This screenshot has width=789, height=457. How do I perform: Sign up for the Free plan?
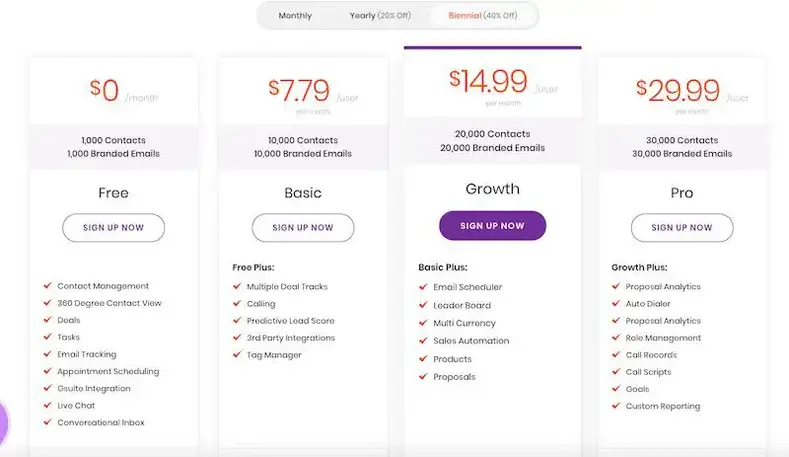113,227
